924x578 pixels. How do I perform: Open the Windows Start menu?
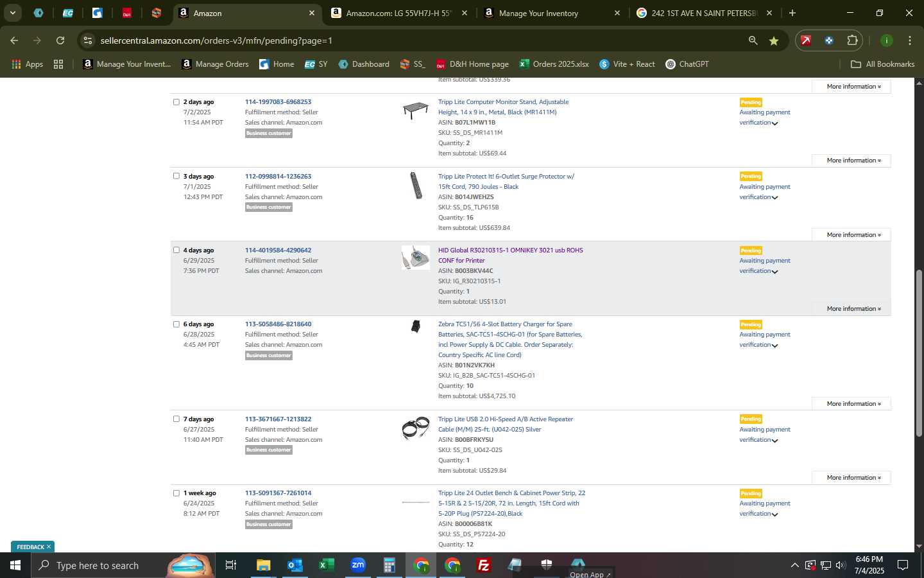[15, 565]
